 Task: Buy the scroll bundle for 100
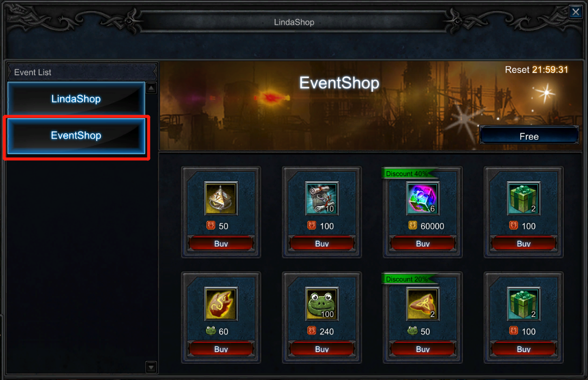click(x=322, y=244)
